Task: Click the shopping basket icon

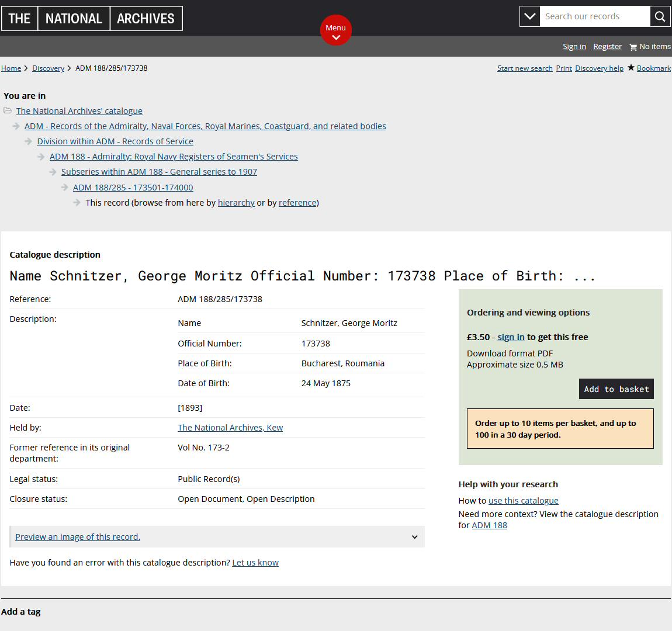Action: coord(633,47)
